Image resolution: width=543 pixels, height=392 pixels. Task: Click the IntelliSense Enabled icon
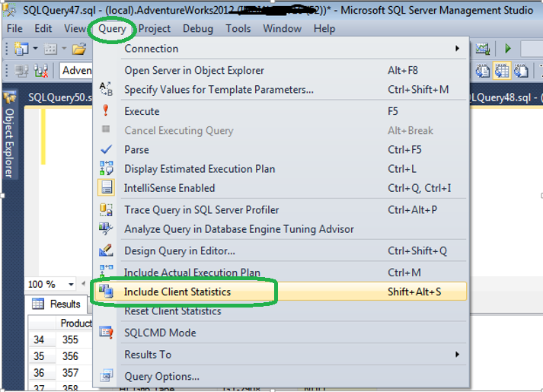click(x=107, y=187)
